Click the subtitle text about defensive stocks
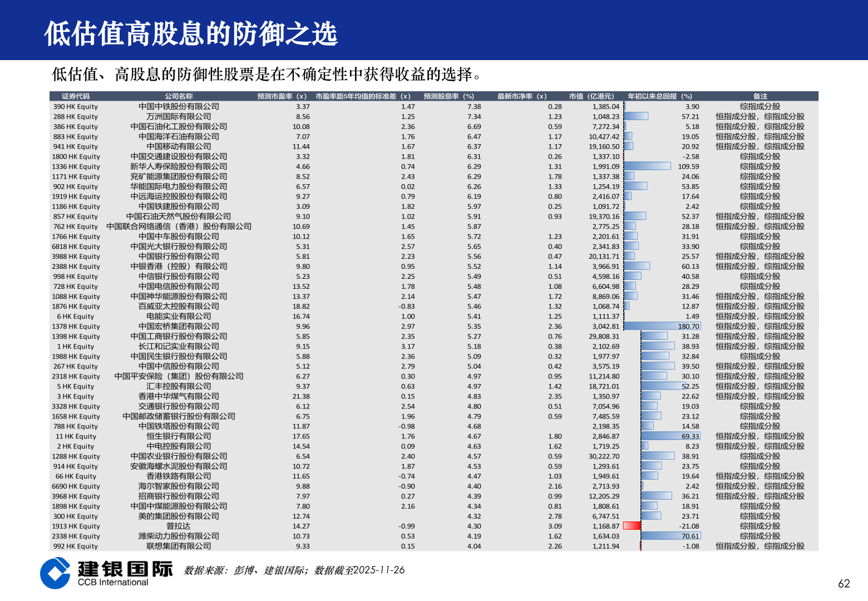 point(266,72)
